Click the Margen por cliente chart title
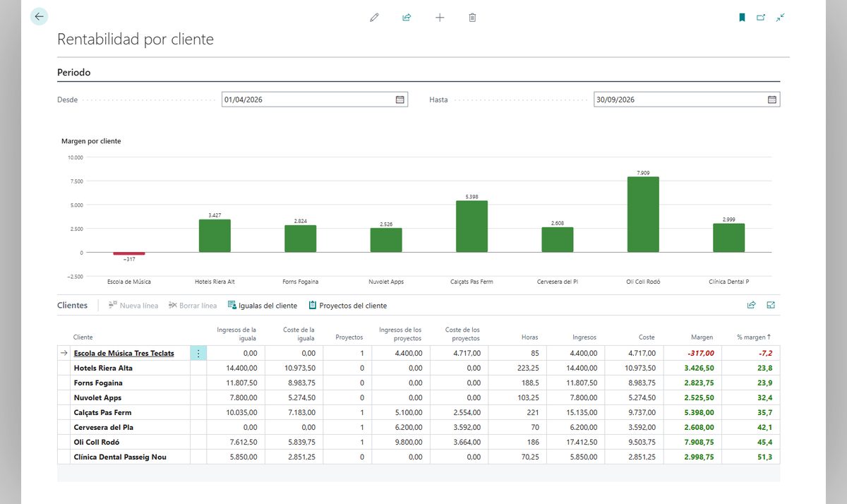 [x=91, y=141]
